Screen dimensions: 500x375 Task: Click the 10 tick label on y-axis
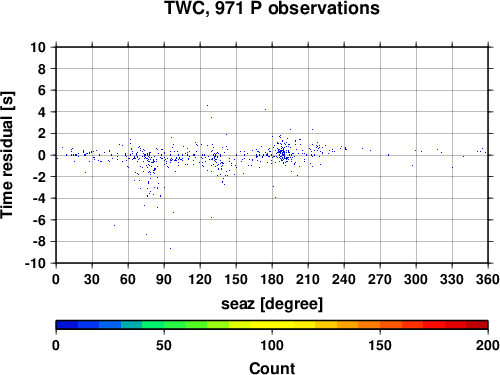point(38,47)
